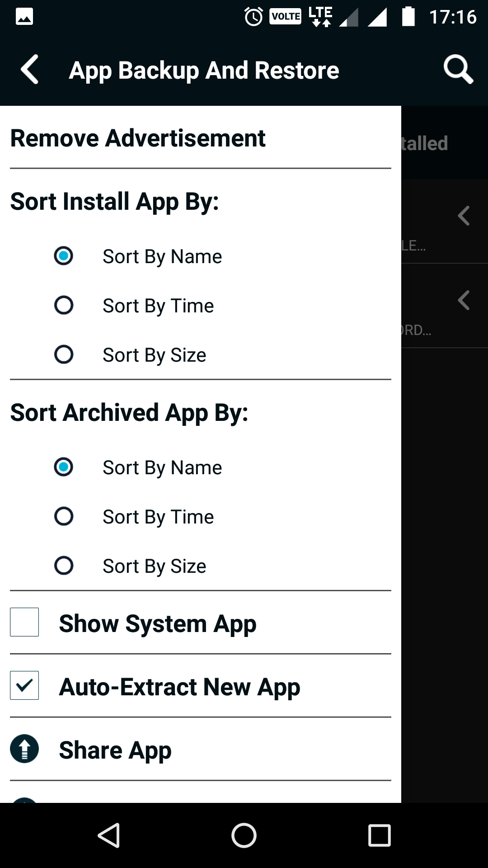Choose Sort By Time for archived apps
The image size is (488, 868).
pyautogui.click(x=64, y=516)
